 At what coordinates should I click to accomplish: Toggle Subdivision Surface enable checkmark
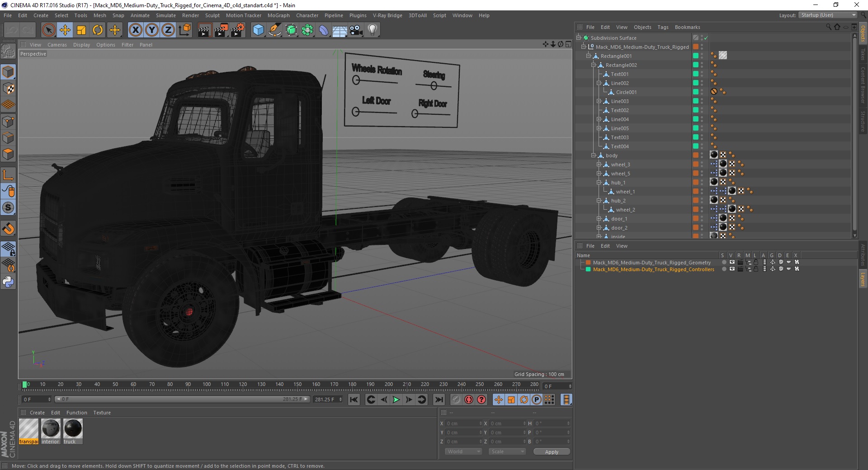[706, 38]
